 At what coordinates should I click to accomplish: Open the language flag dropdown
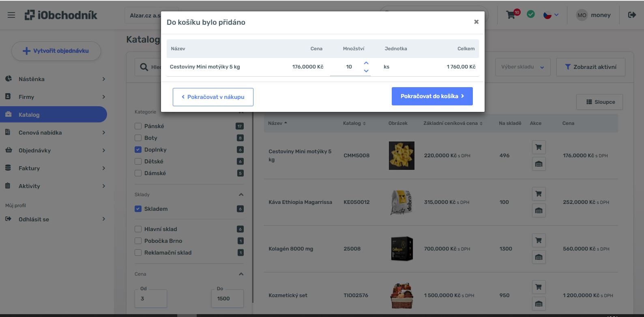coord(551,15)
